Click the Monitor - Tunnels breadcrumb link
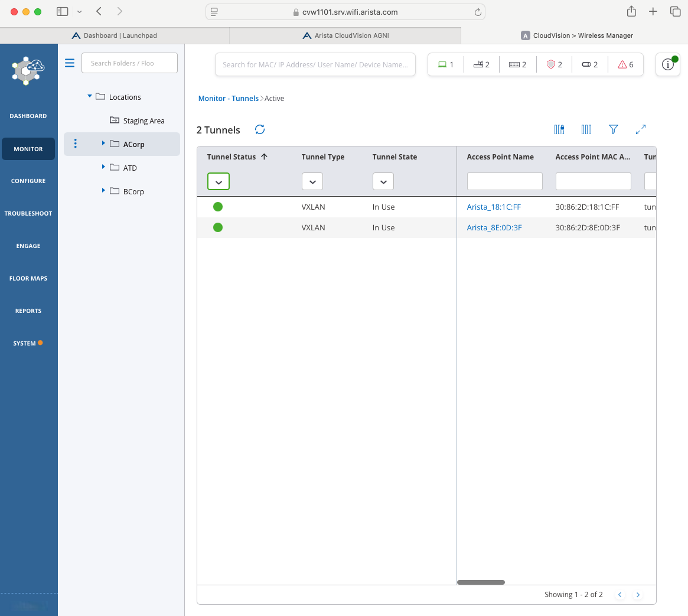Screen dimensions: 688x616 (x=228, y=99)
